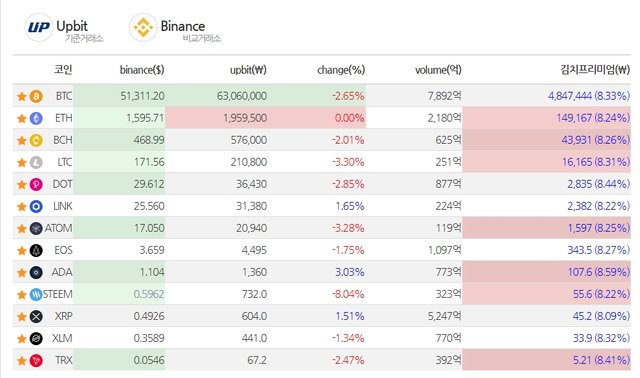Viewport: 640px width, 378px height.
Task: Click the Binance exchange logo
Action: point(143,27)
